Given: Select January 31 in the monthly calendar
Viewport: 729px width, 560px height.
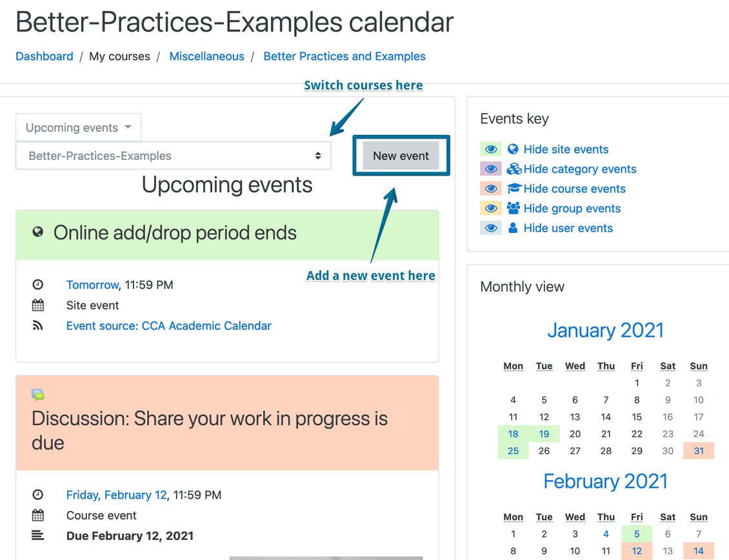Looking at the screenshot, I should (698, 451).
